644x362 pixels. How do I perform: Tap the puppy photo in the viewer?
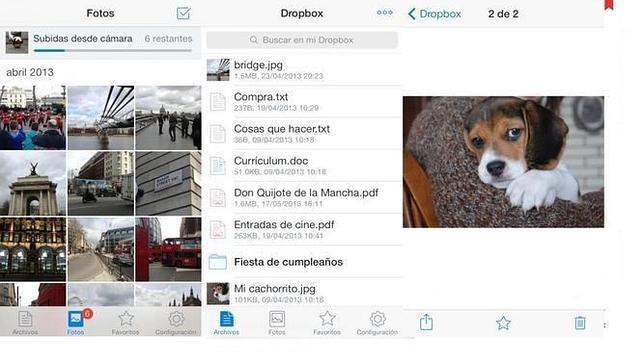pyautogui.click(x=504, y=162)
